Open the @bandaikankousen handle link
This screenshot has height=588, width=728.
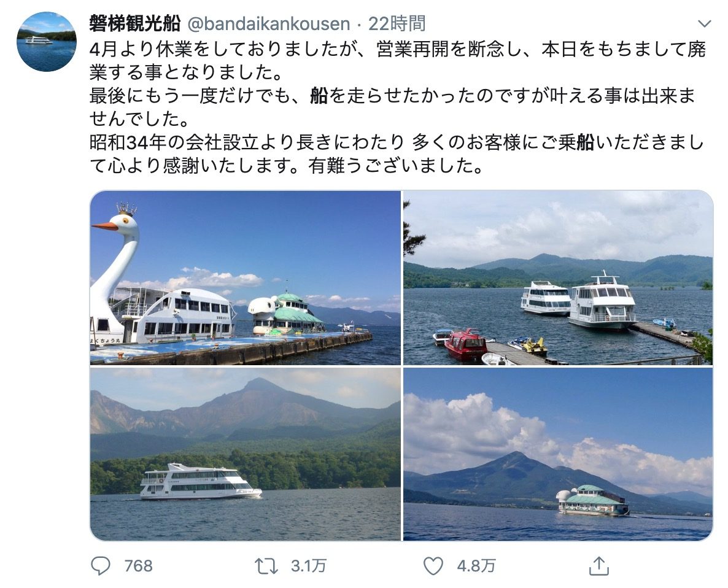(268, 24)
